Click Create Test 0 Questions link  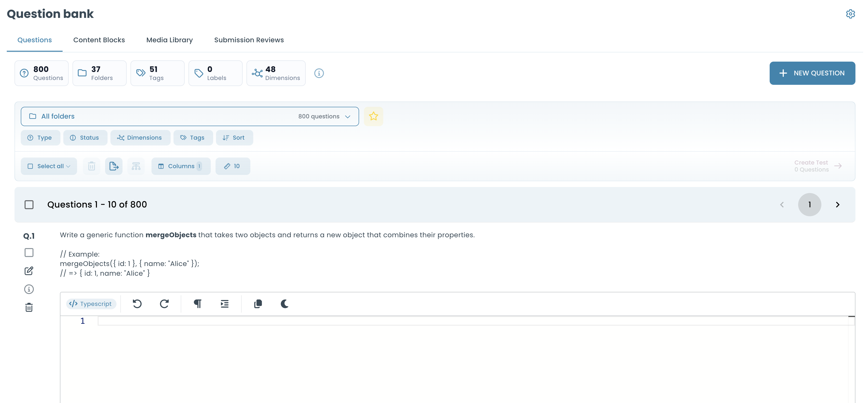pyautogui.click(x=818, y=166)
